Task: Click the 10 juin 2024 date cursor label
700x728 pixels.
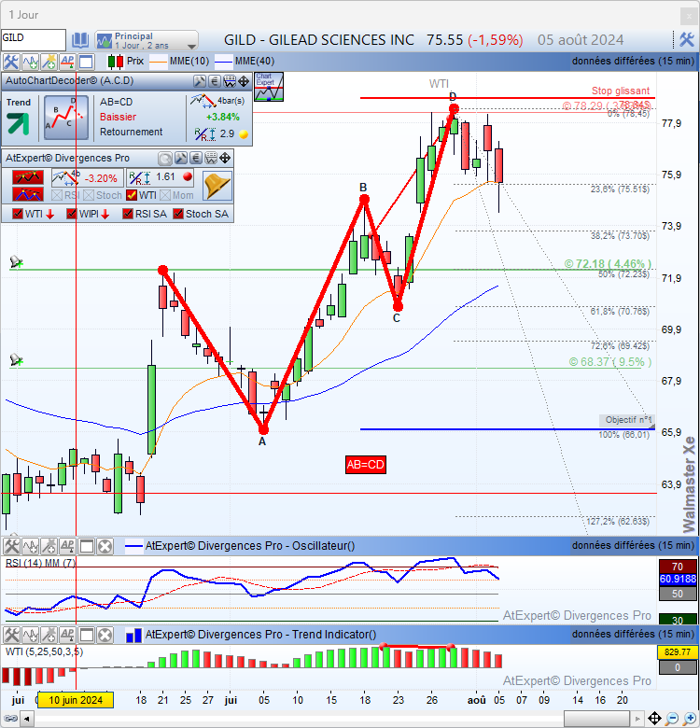Action: pos(76,700)
